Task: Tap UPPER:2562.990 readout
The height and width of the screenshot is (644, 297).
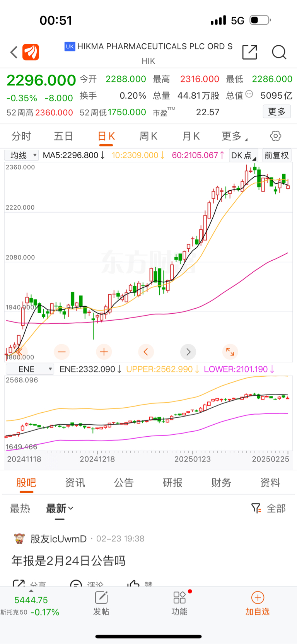Action: coord(163,369)
